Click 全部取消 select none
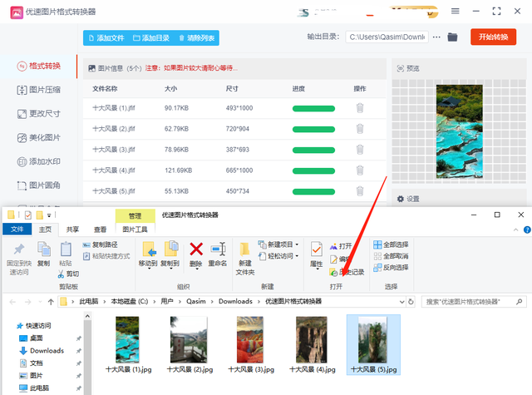Viewport: 532px width, 395px height. tap(391, 256)
